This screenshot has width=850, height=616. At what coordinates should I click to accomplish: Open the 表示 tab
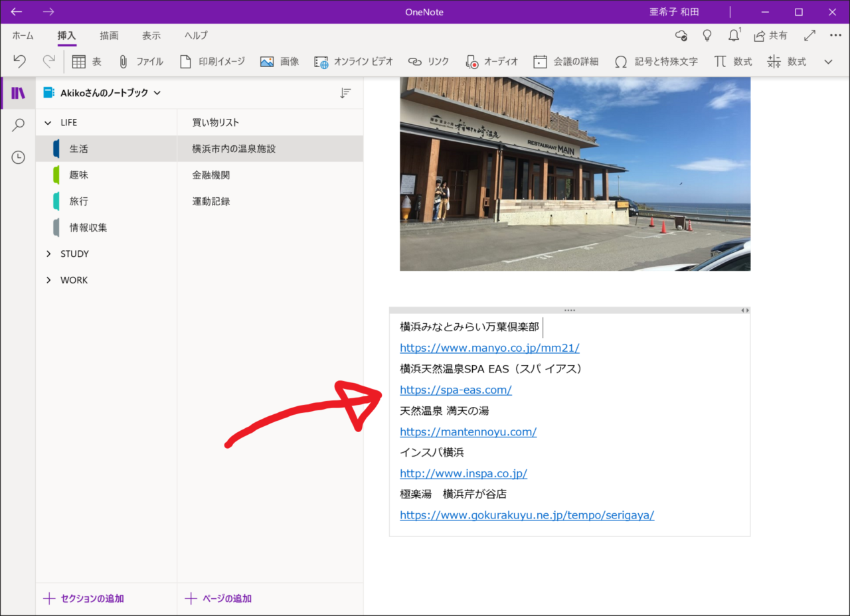151,36
